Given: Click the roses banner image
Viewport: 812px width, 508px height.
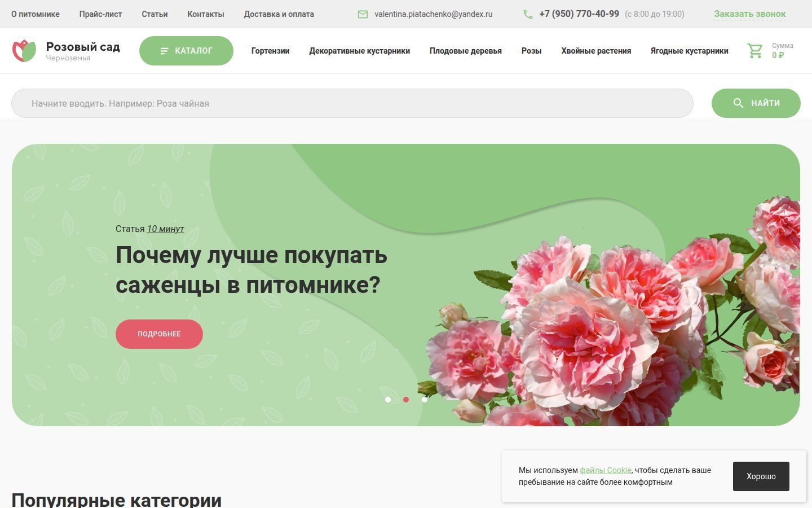Looking at the screenshot, I should point(609,310).
